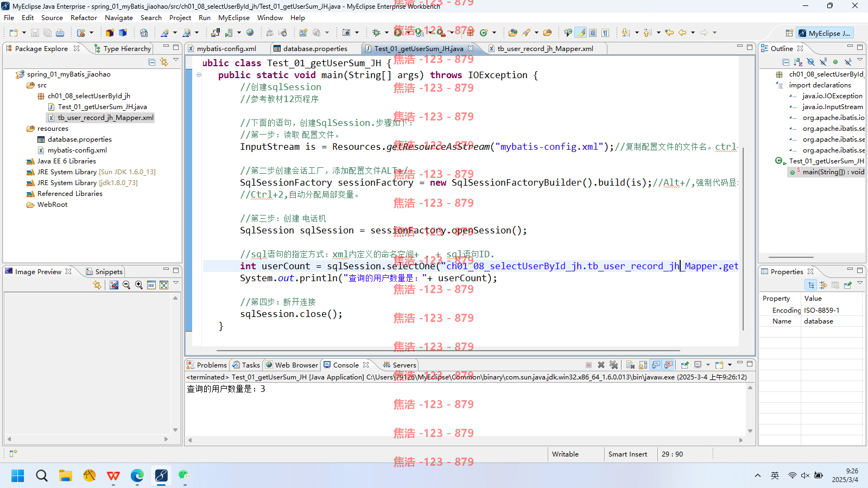868x488 pixels.
Task: Open Back history dropdown arrow
Action: (693, 33)
